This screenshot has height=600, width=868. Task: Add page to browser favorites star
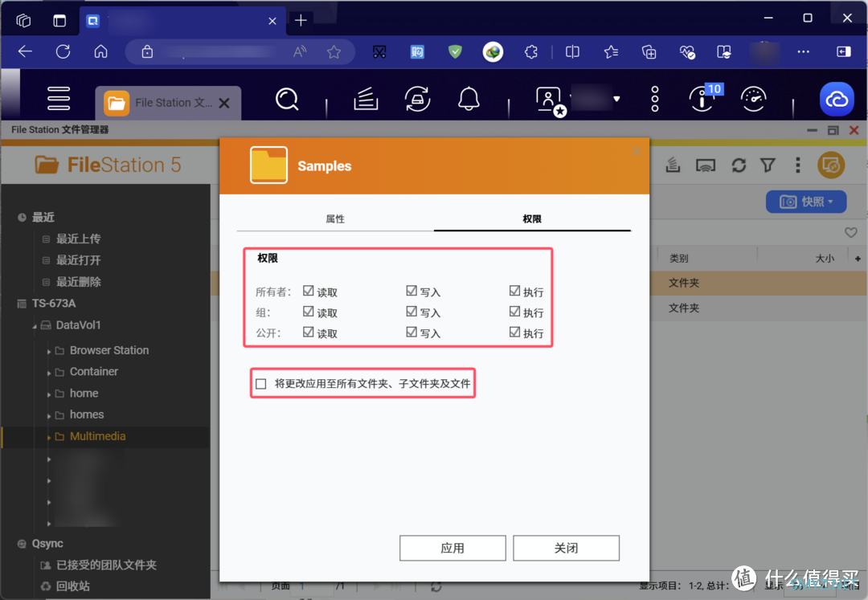pyautogui.click(x=334, y=52)
